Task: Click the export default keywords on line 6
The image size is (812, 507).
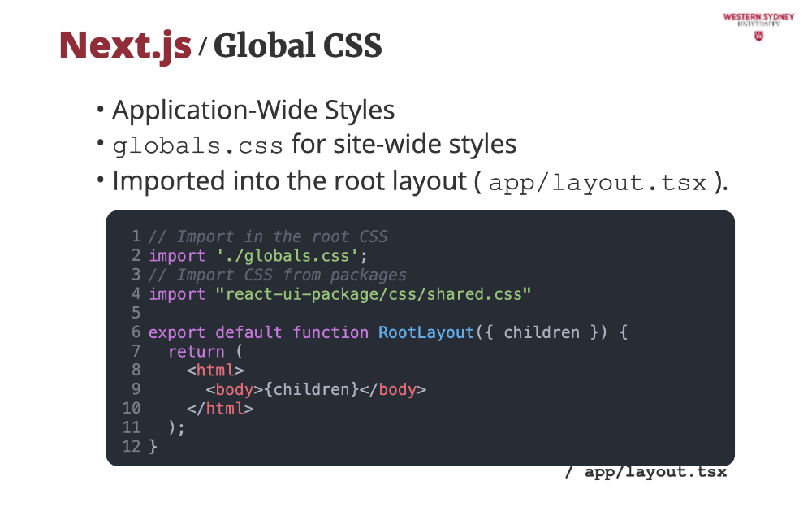Action: tap(215, 332)
